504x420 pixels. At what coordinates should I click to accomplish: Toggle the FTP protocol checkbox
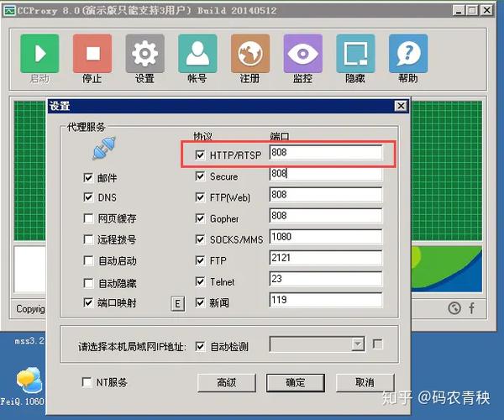pyautogui.click(x=200, y=260)
